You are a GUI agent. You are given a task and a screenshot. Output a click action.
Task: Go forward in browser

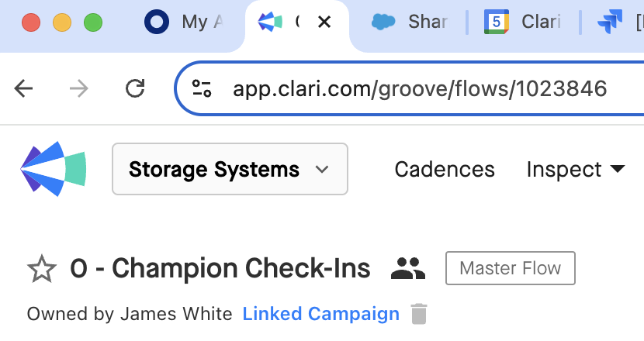tap(79, 88)
